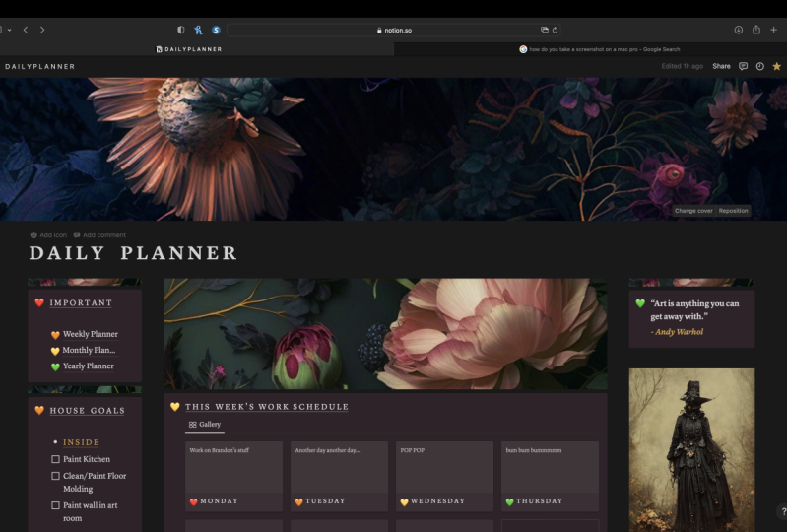The image size is (787, 532).
Task: Toggle the favorite star icon
Action: [776, 66]
